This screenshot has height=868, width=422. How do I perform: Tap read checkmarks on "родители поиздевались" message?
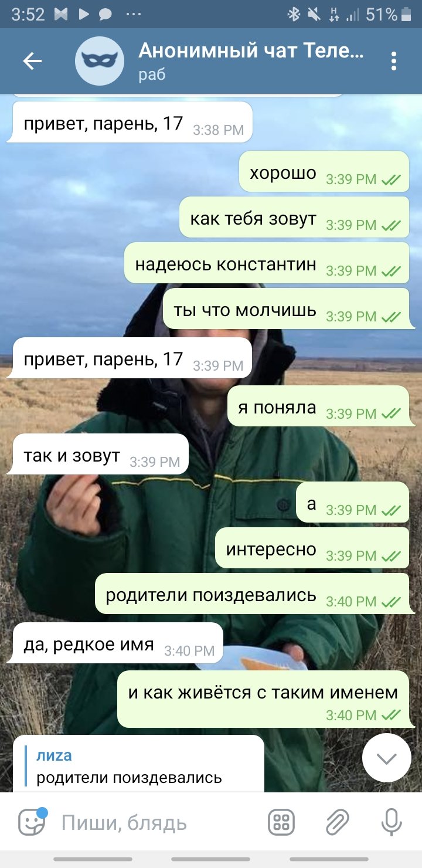click(391, 602)
